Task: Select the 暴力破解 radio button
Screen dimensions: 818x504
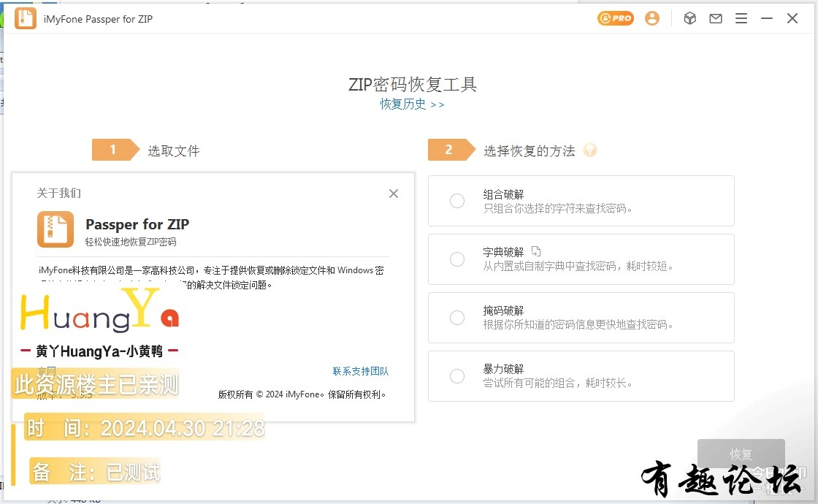Action: (457, 376)
